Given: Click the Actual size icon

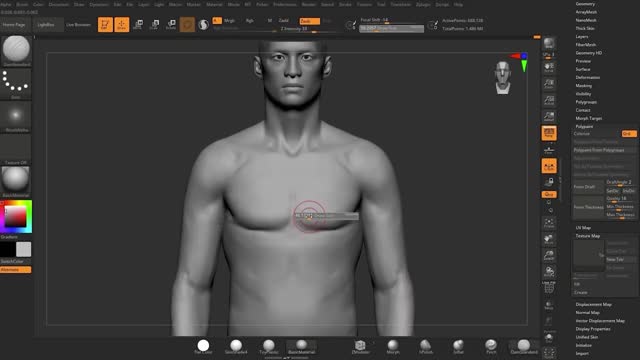Looking at the screenshot, I should point(549,100).
